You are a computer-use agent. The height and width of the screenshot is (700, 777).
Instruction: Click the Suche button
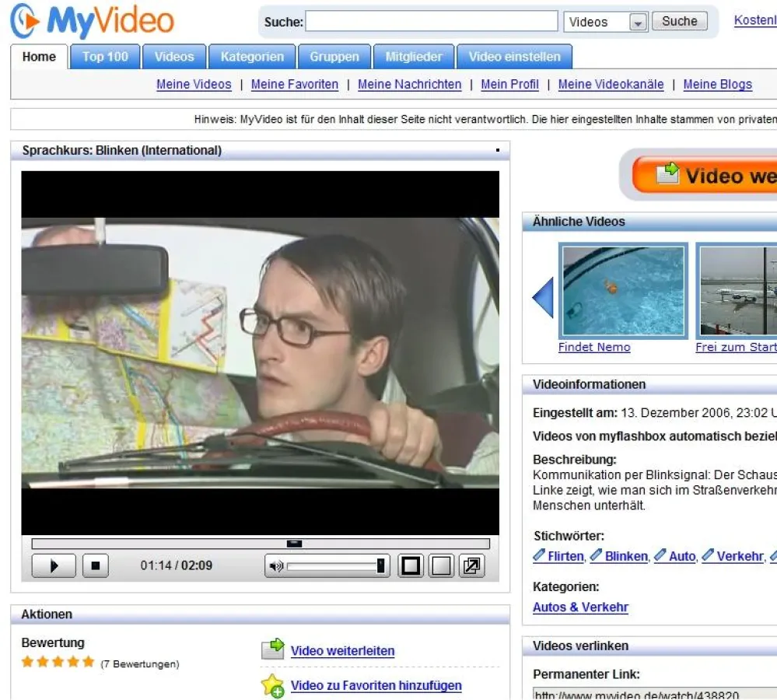pyautogui.click(x=679, y=22)
